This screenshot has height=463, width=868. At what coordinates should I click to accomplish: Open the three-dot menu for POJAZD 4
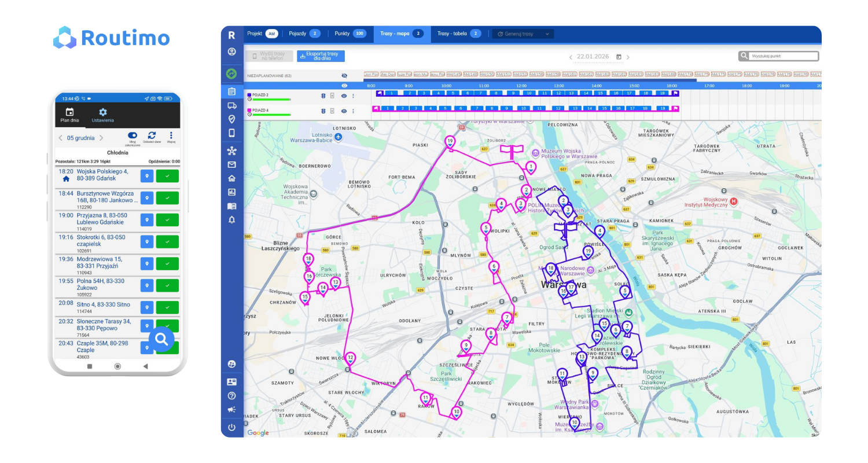pyautogui.click(x=353, y=111)
